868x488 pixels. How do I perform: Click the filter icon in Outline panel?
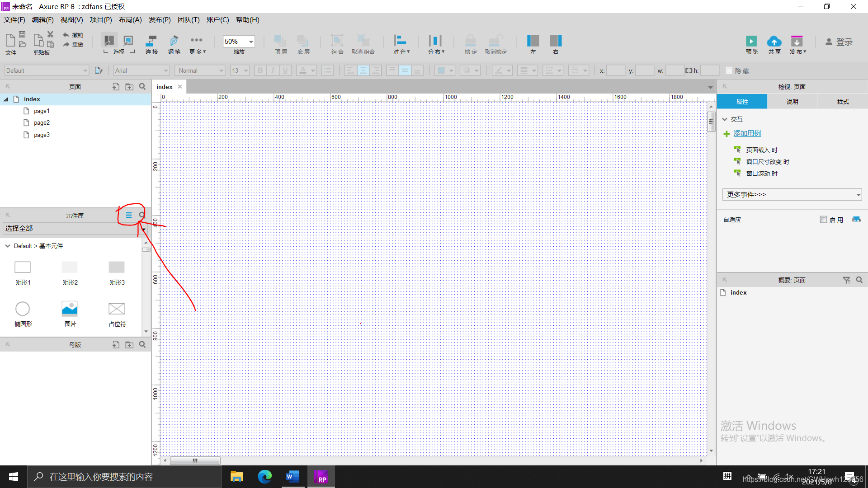846,280
